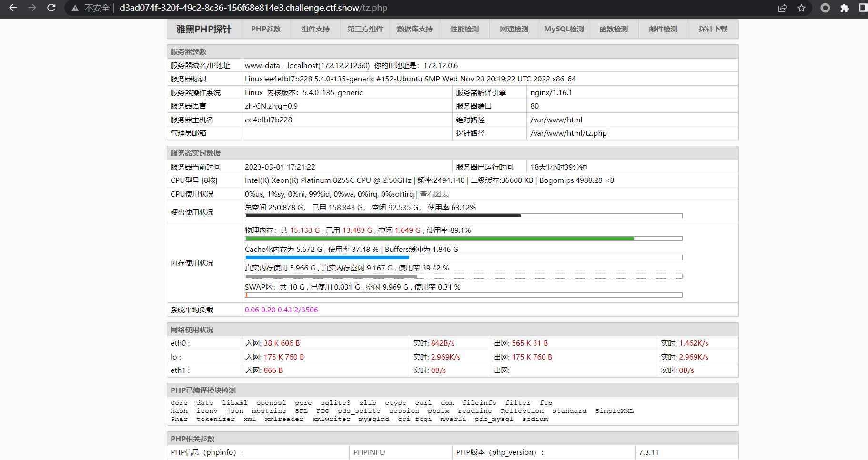Click the PHP已编译模块检测 section header
Viewport: 868px width, 460px height.
click(x=453, y=390)
